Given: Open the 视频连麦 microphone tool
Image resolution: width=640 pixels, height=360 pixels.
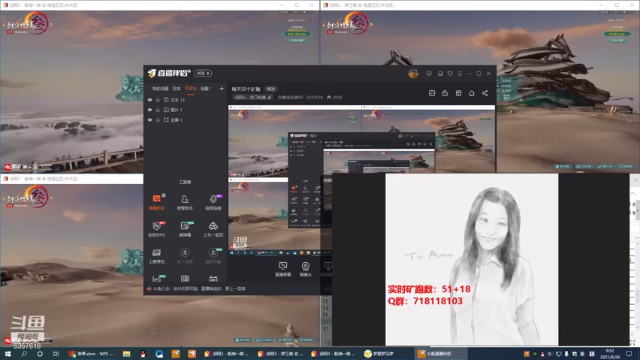Looking at the screenshot, I should (x=213, y=202).
